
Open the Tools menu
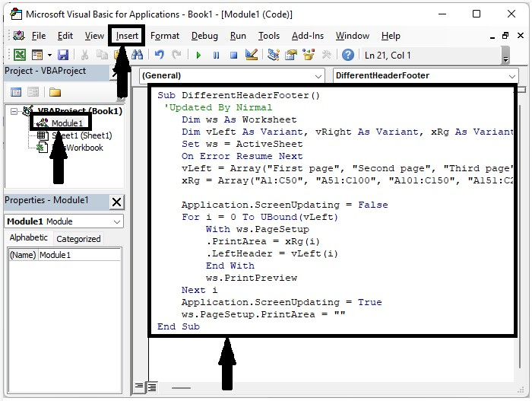coord(269,36)
